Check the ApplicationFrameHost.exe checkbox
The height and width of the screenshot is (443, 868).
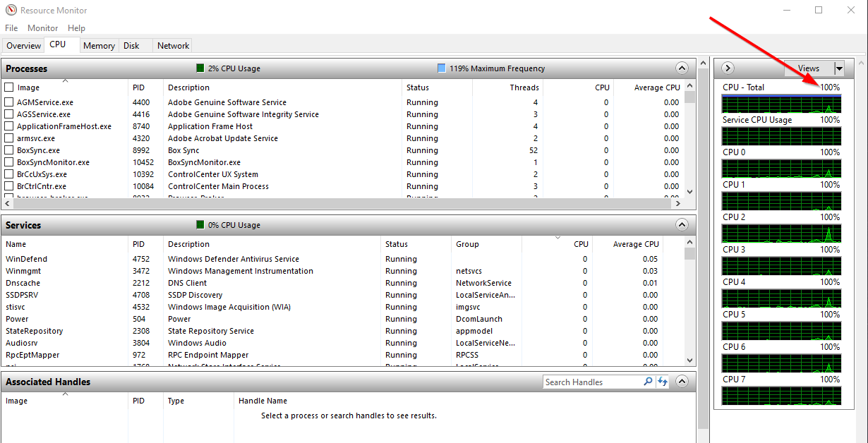coord(9,126)
